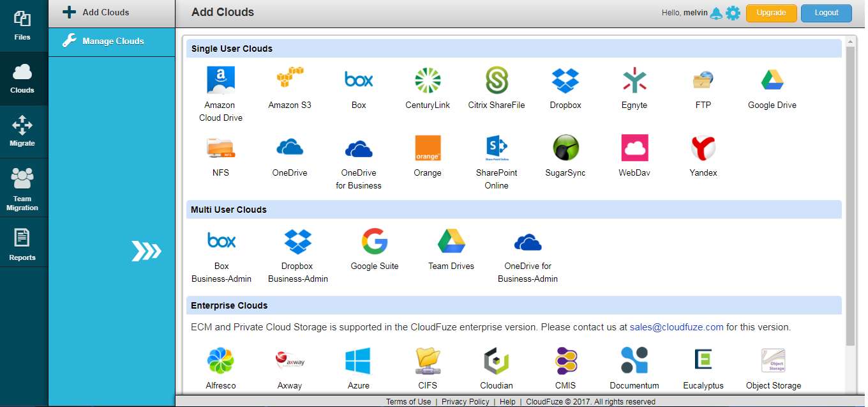Choose the Google Drive icon
This screenshot has width=868, height=407.
[x=772, y=81]
